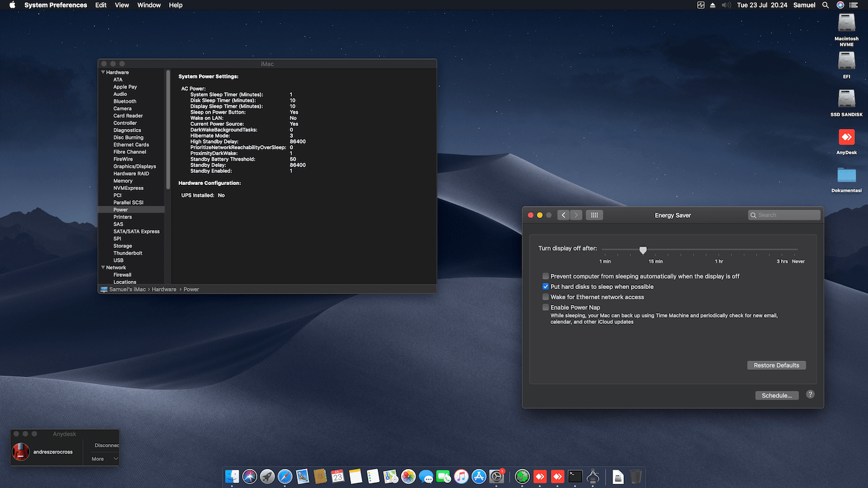Collapse the Hardware section in the sidebar
The height and width of the screenshot is (488, 868).
click(103, 72)
